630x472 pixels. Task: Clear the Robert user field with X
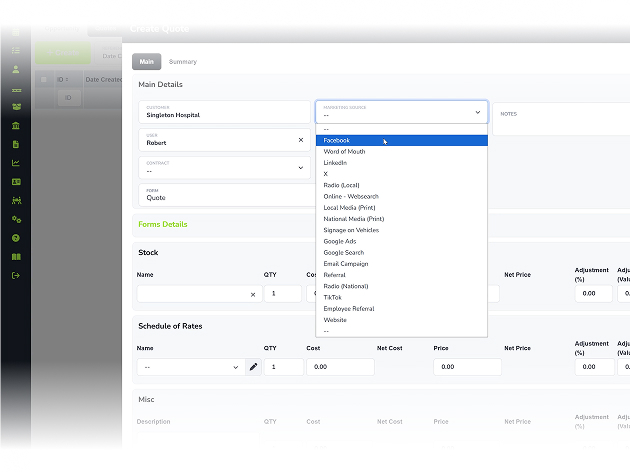(x=301, y=140)
